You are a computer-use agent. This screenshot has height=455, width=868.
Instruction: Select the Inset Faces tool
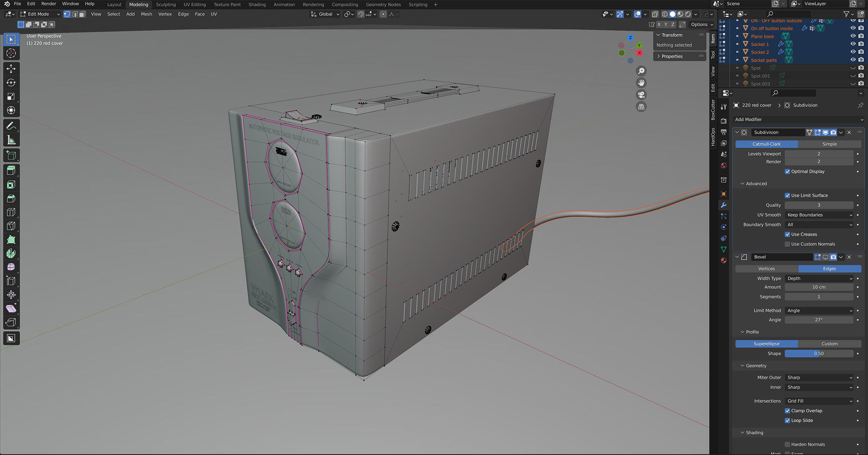(11, 185)
